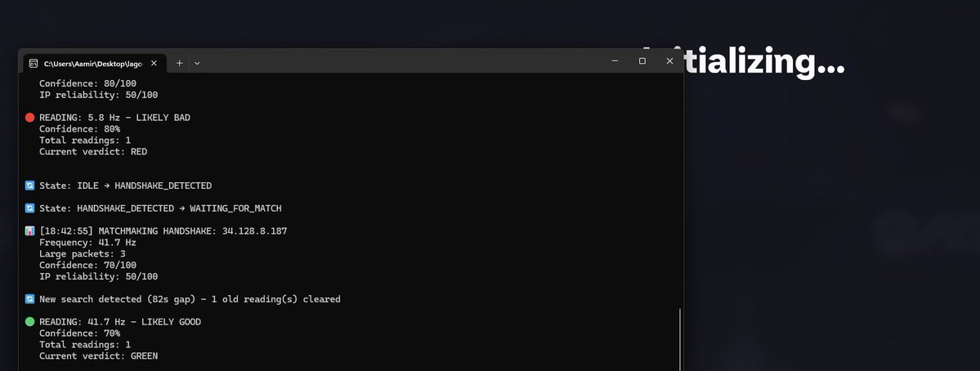Click the text 'Current verdict: RED'

(x=93, y=152)
